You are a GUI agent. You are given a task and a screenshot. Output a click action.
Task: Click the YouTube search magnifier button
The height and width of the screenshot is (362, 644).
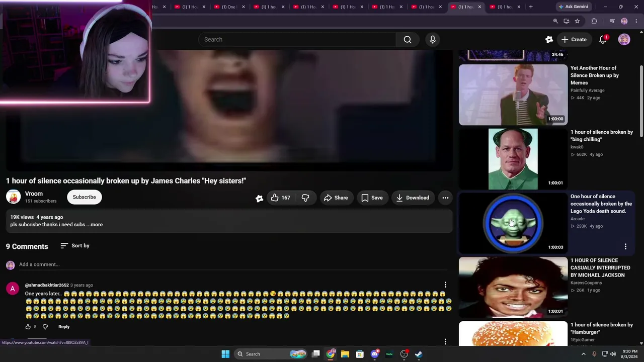coord(408,40)
